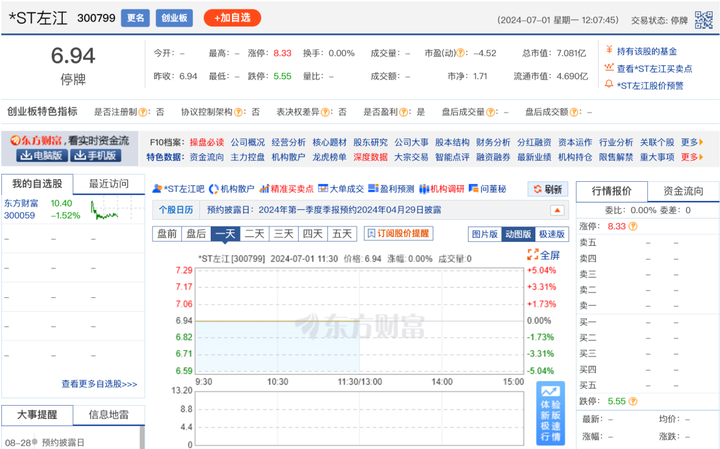Viewport: 720px width, 449px height.
Task: Select 五天 chart period
Action: click(x=342, y=234)
